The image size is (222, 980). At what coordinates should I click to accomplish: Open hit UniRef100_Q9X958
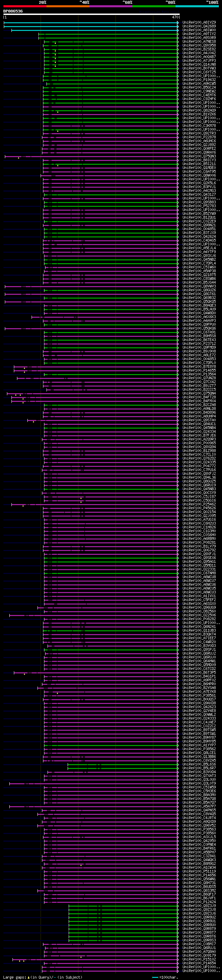click(199, 45)
